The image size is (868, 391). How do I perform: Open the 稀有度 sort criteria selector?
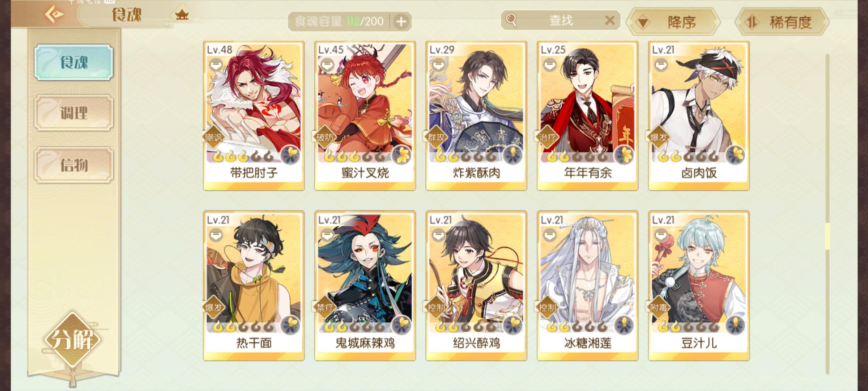click(x=782, y=22)
